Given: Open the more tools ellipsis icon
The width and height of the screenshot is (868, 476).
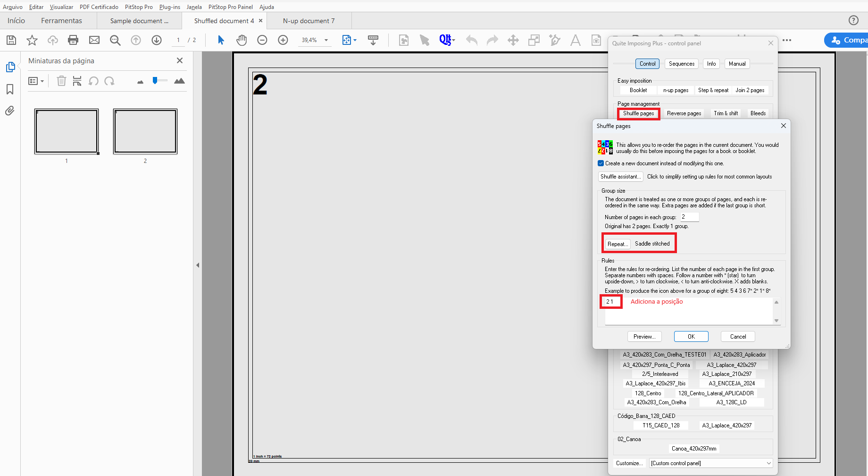Looking at the screenshot, I should 787,40.
